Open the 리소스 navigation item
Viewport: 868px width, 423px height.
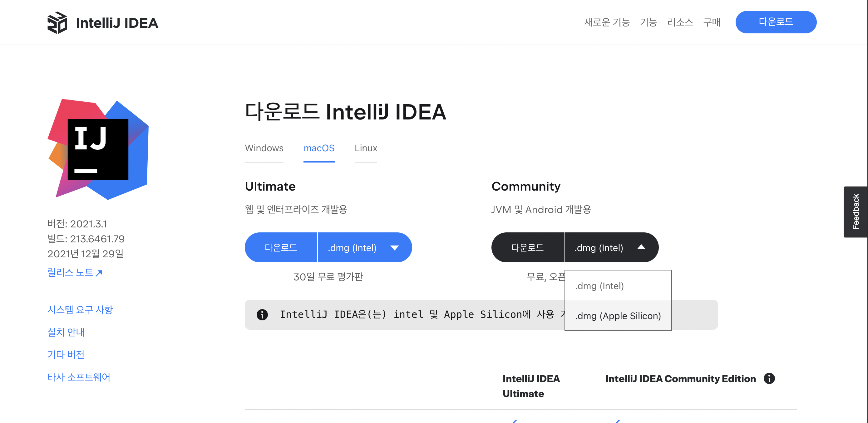(x=680, y=22)
